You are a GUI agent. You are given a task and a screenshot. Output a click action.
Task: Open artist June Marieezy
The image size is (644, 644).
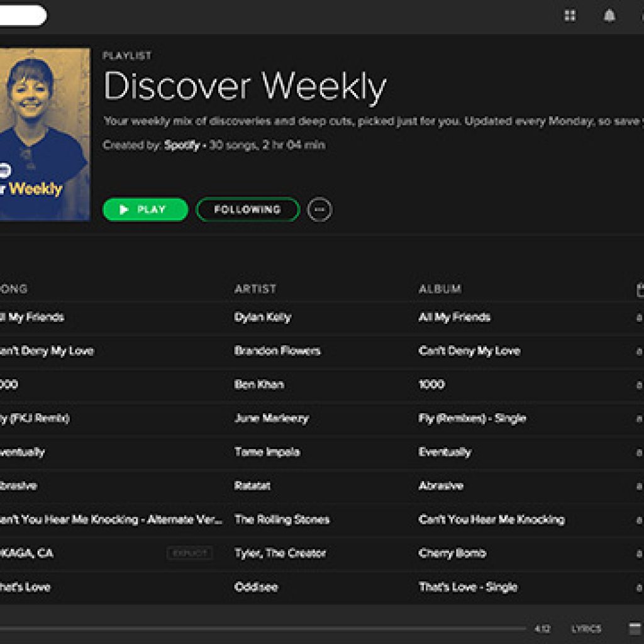click(x=271, y=418)
